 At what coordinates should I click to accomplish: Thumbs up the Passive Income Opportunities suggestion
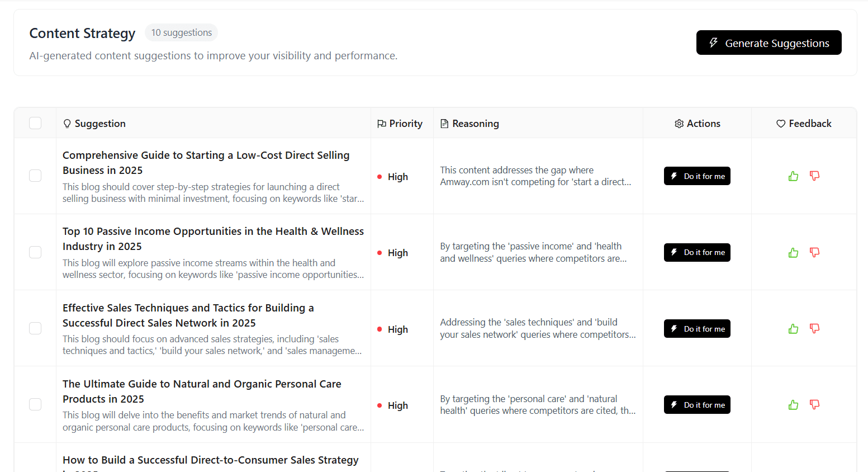pyautogui.click(x=793, y=252)
